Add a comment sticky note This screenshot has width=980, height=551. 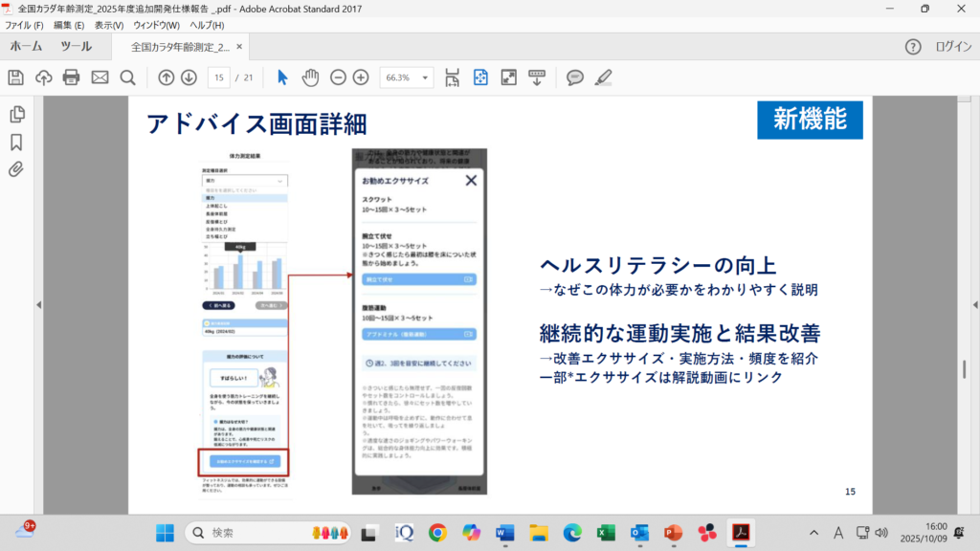pyautogui.click(x=574, y=77)
